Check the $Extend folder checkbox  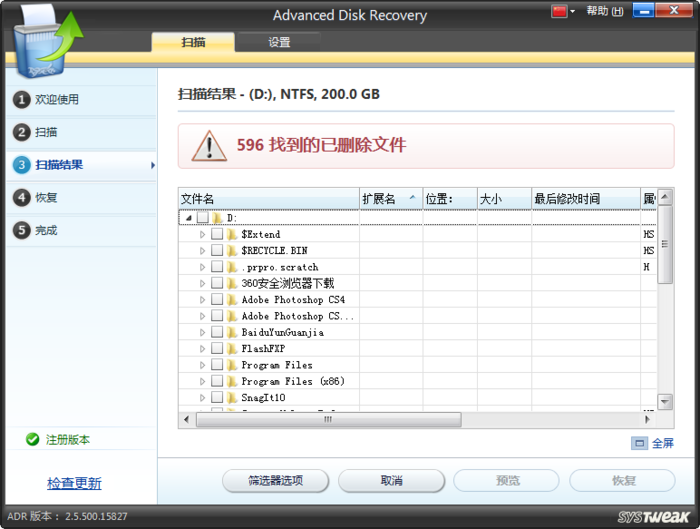(217, 234)
